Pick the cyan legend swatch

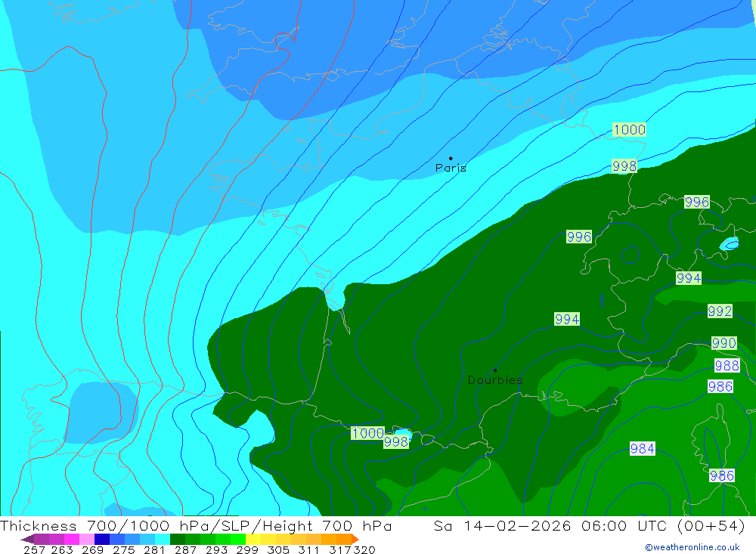(162, 539)
